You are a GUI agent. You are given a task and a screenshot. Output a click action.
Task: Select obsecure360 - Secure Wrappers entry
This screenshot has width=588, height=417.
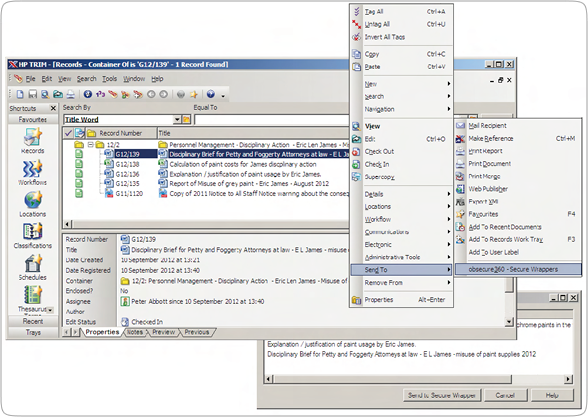click(518, 269)
